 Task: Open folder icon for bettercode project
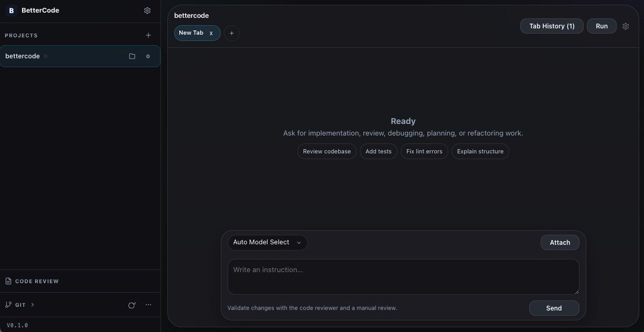132,56
